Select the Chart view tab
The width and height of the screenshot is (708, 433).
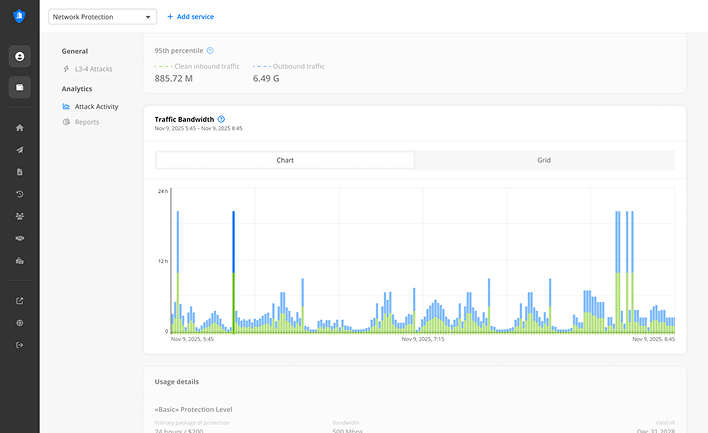tap(285, 160)
